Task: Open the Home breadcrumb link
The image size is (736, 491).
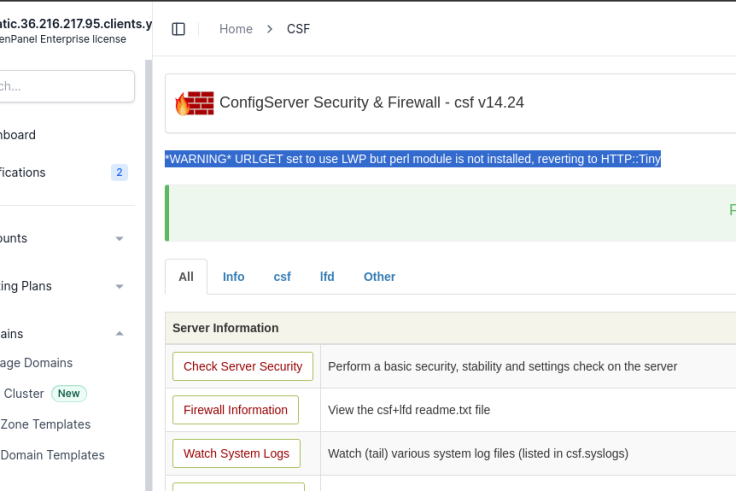Action: coord(236,29)
